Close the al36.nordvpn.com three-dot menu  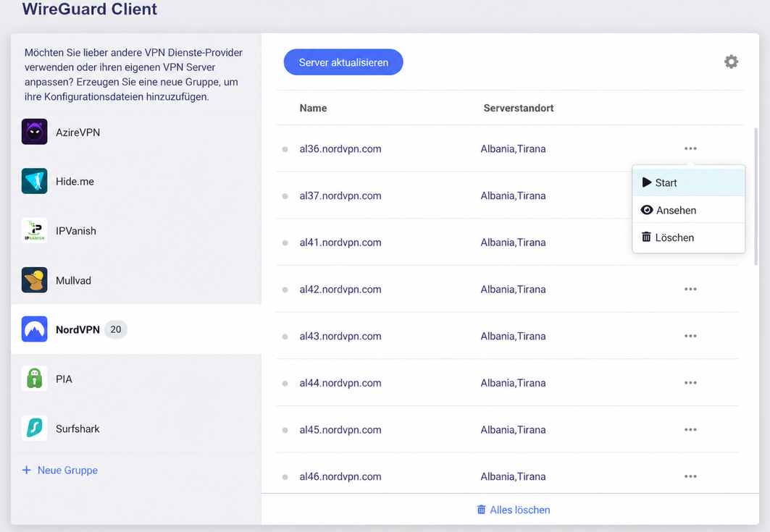(x=690, y=148)
